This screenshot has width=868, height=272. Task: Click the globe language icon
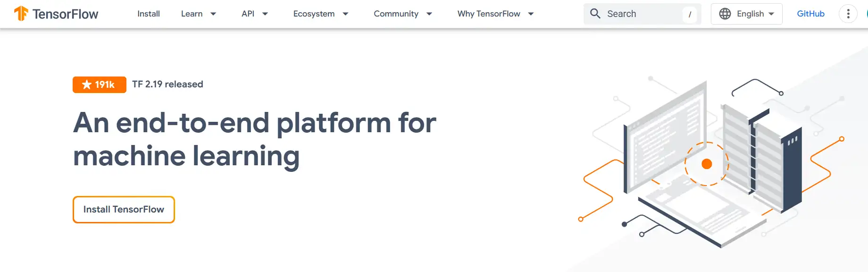pos(725,14)
